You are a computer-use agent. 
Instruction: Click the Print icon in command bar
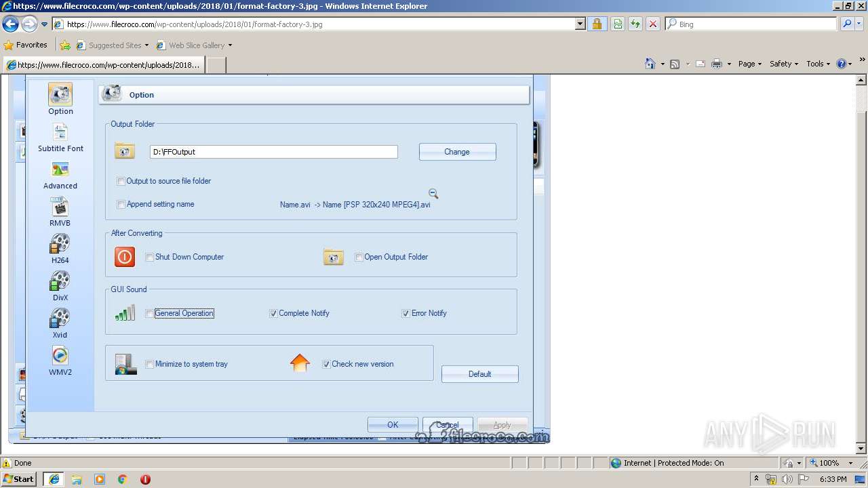(717, 64)
